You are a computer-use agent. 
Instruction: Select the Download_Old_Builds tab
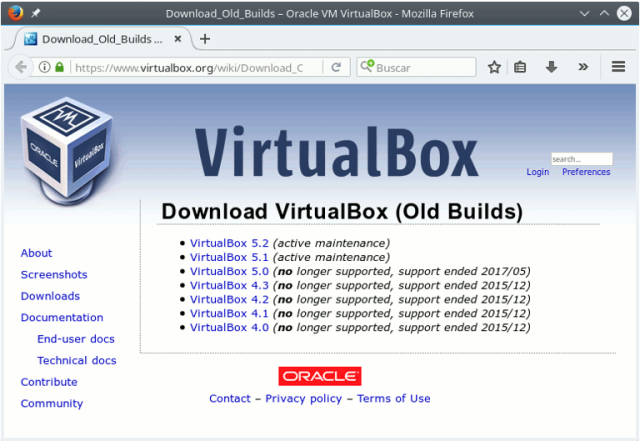click(x=102, y=39)
